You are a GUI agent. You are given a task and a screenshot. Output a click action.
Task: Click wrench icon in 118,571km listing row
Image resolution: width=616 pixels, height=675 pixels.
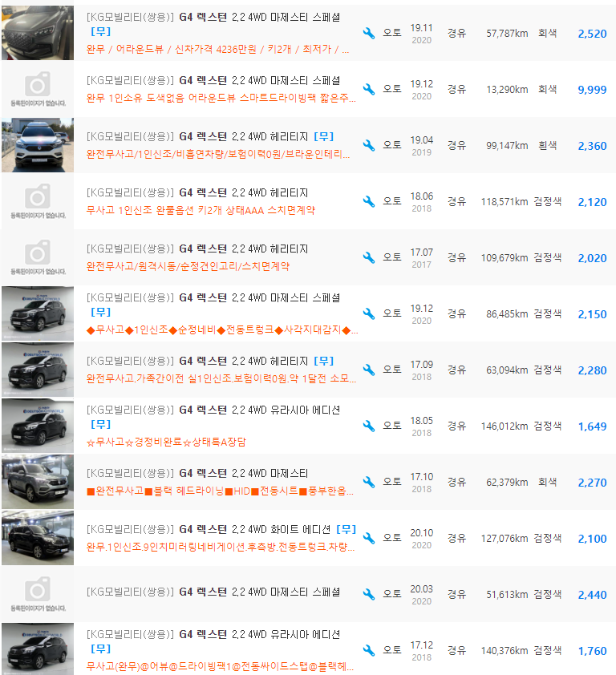(x=369, y=201)
